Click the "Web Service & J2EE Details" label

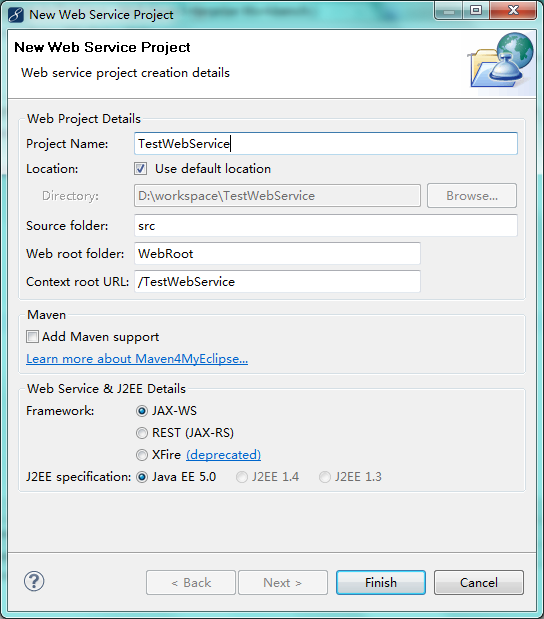[x=106, y=389]
